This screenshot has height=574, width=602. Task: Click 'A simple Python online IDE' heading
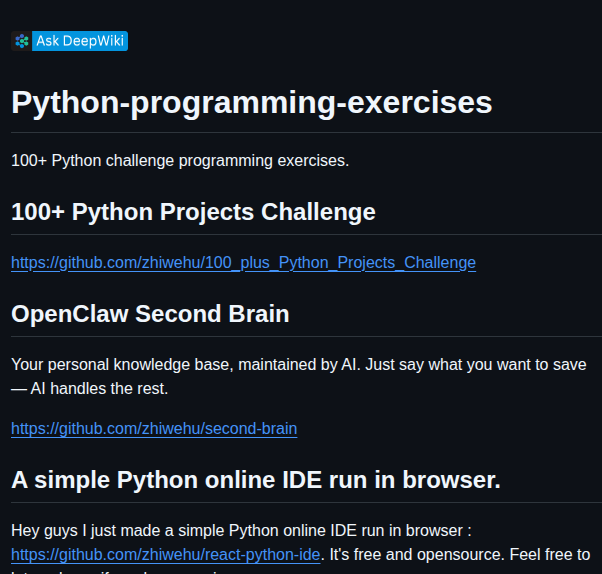coord(256,480)
